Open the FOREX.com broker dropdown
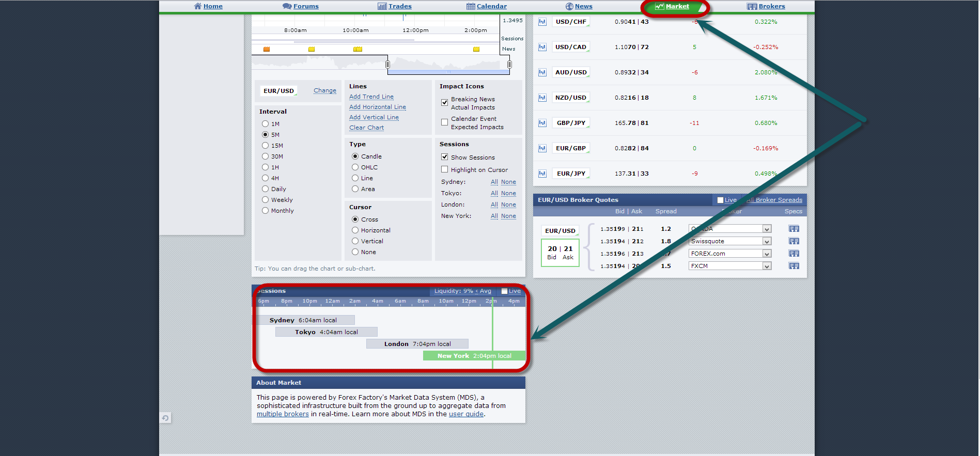Screen dimensions: 980x456 767,254
